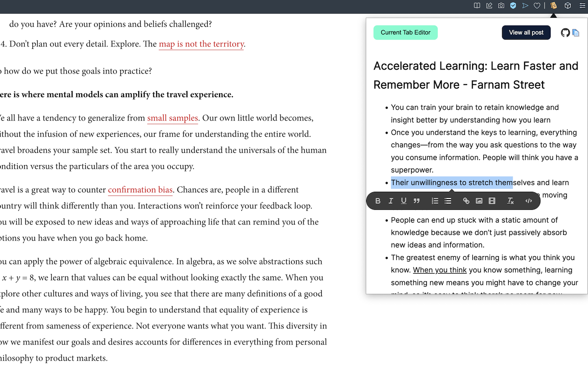This screenshot has width=588, height=368.
Task: Click the underlined 'When you think' text
Action: tap(440, 270)
